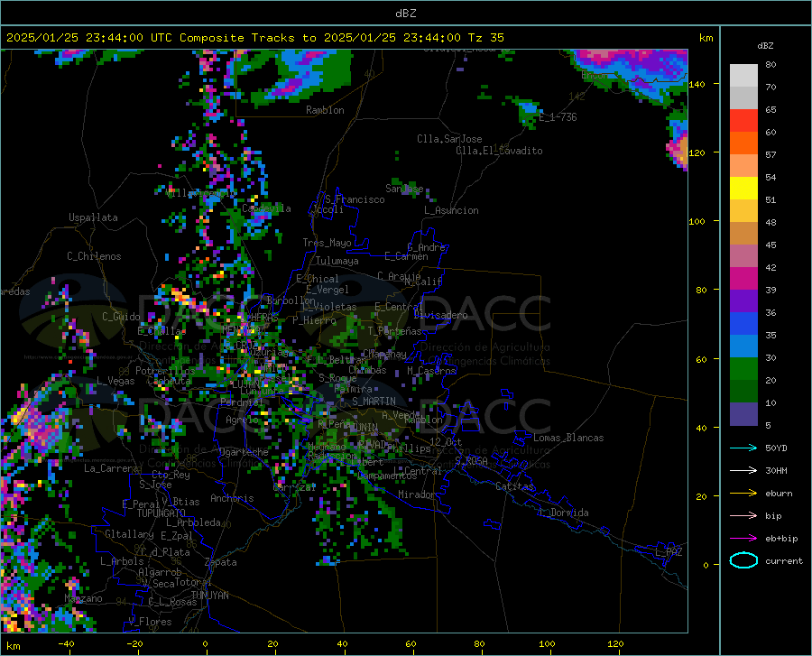Click the Clla.SanJose map label
The width and height of the screenshot is (812, 656).
[x=449, y=139]
